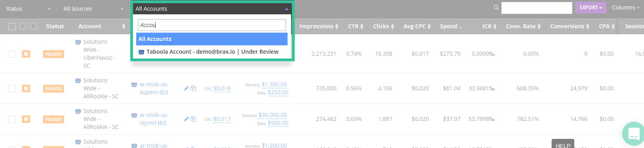The image size is (644, 148).
Task: Click the header play icon
Action: click(23, 26)
